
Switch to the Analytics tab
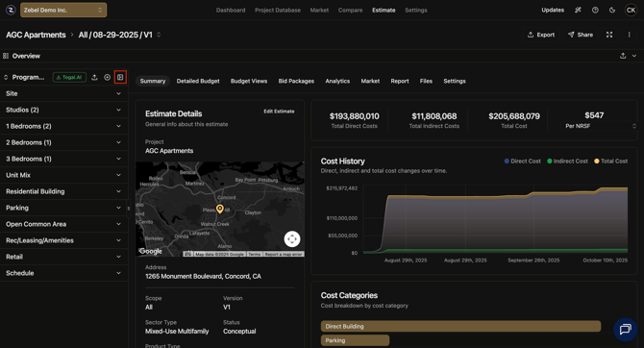coord(337,81)
